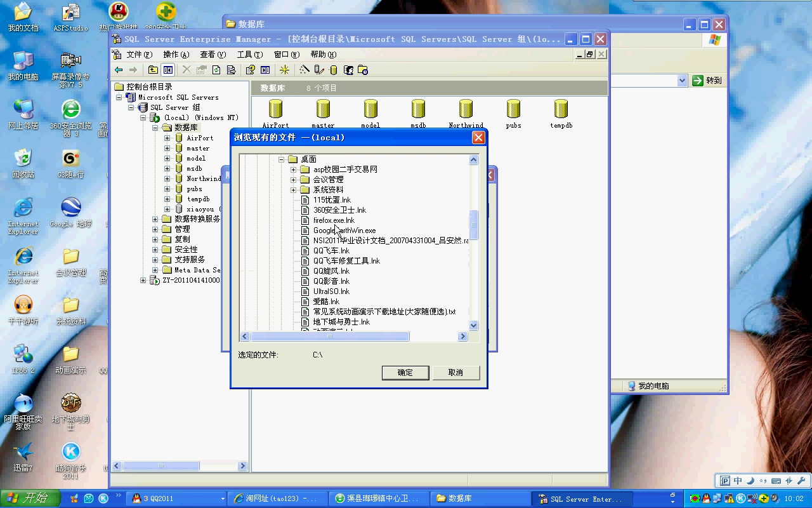Click the file list horizontal scrollbar thumb
812x508 pixels.
tap(330, 337)
